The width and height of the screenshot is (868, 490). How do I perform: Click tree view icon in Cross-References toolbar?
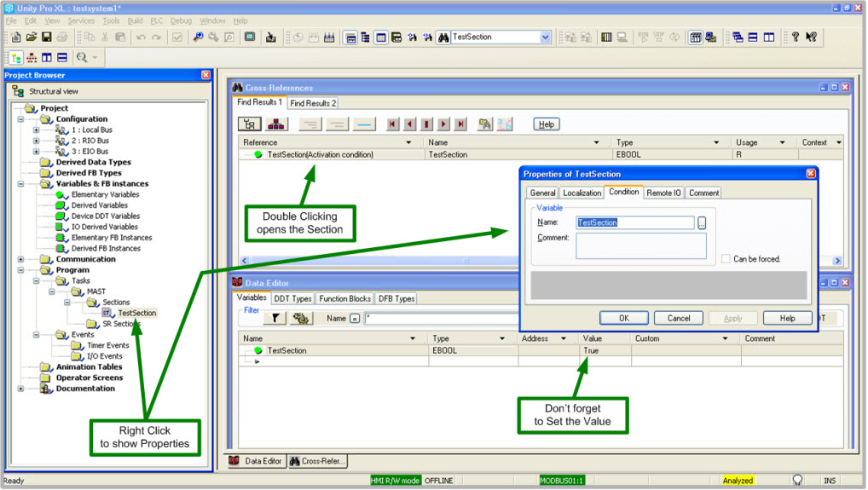pos(250,124)
